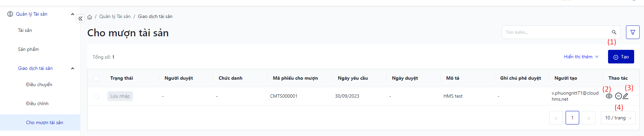Click the minus-circle cancel icon in row
Viewport: 644px width, 136px height.
coord(618,96)
